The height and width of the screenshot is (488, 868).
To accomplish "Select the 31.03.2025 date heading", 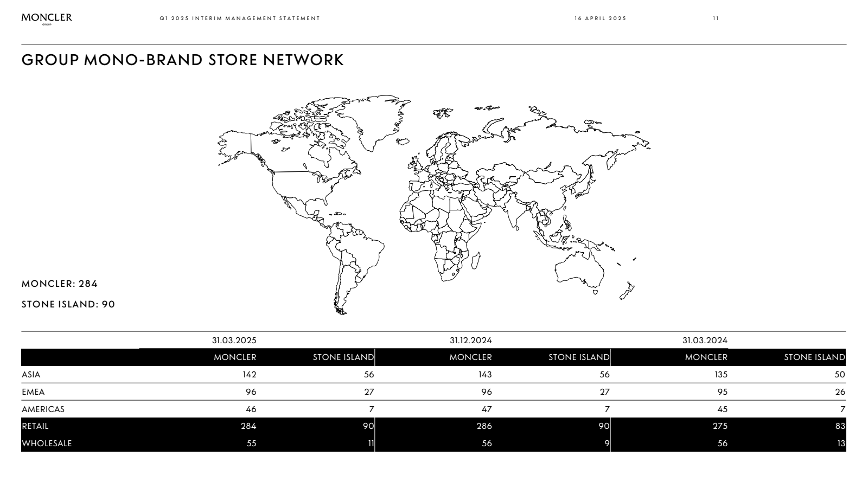I will click(x=234, y=341).
